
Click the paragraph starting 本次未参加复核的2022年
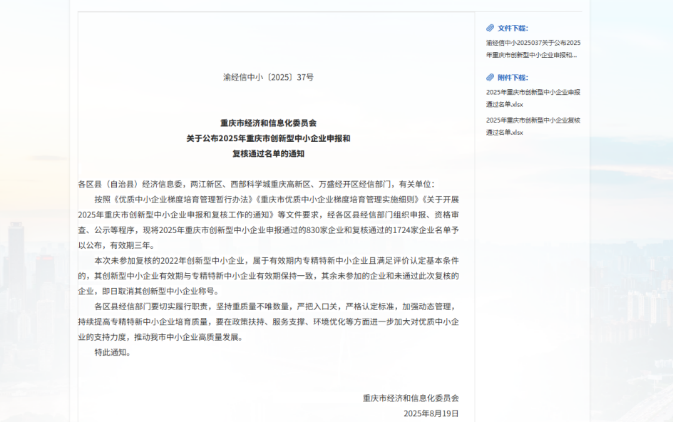click(x=268, y=275)
